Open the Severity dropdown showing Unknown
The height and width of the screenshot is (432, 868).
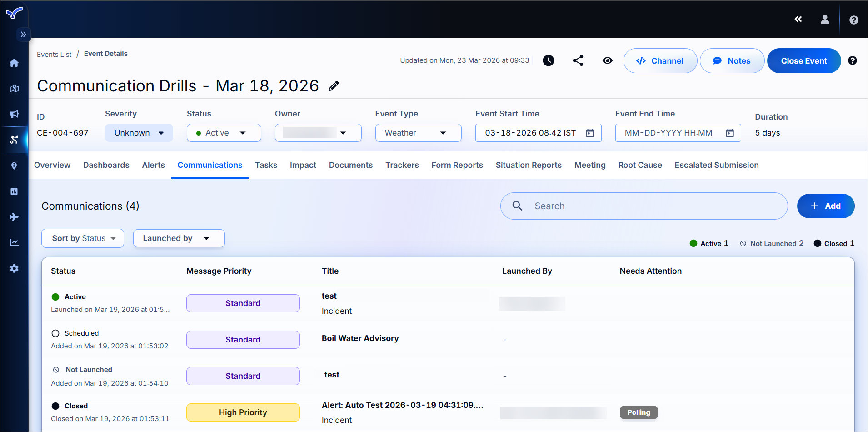point(139,133)
